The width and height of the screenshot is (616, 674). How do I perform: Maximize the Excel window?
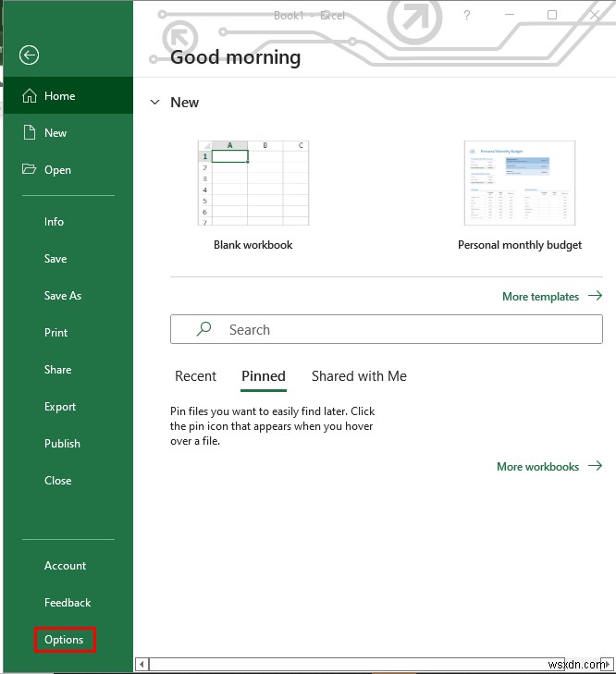552,15
